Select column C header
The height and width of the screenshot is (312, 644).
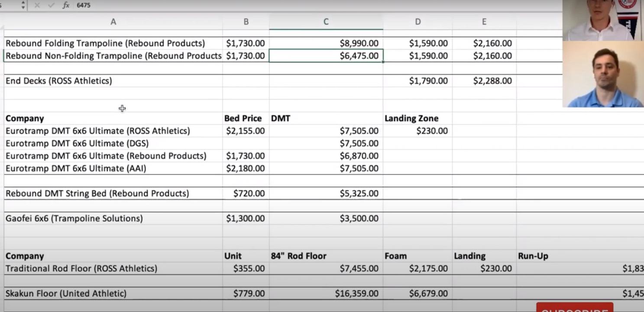point(326,22)
